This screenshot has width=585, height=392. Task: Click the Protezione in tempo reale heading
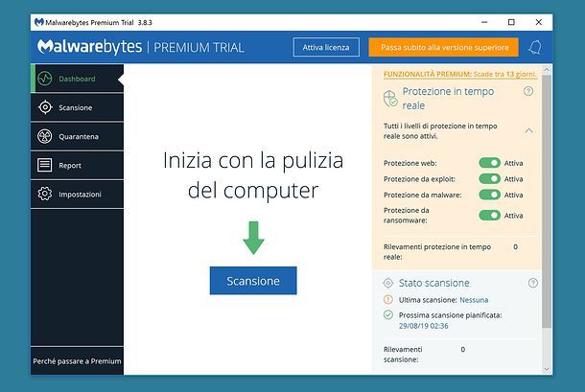pyautogui.click(x=448, y=98)
